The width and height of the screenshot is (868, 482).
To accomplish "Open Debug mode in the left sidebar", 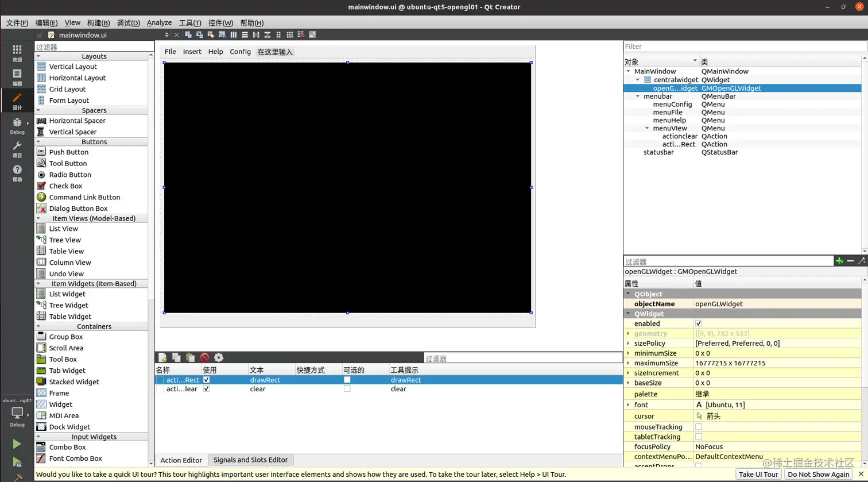I will [x=17, y=125].
